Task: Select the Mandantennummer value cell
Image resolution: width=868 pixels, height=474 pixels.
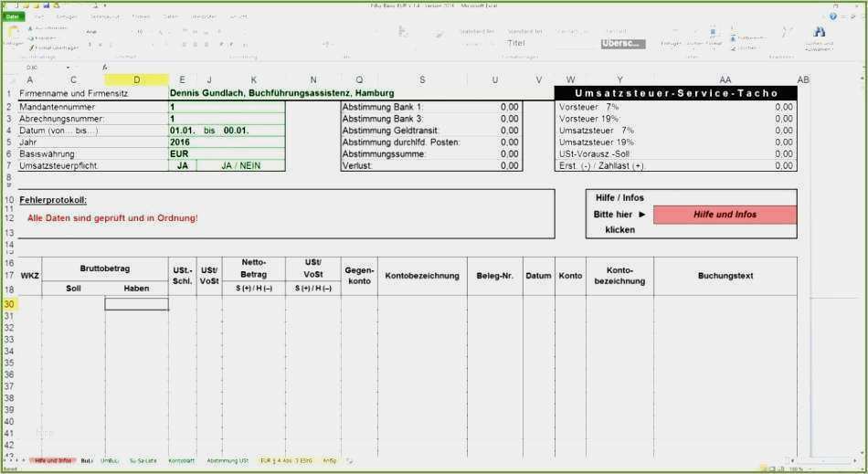Action: (227, 107)
